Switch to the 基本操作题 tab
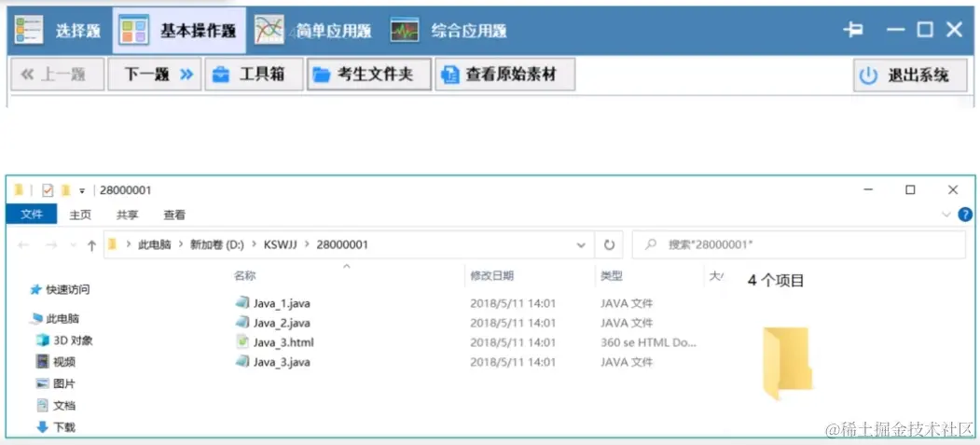This screenshot has height=445, width=980. pos(179,31)
